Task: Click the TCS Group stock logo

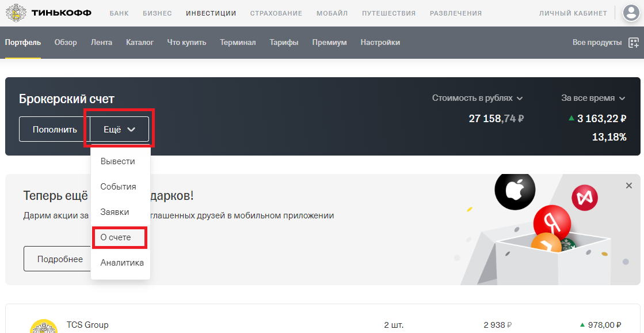Action: (44, 327)
